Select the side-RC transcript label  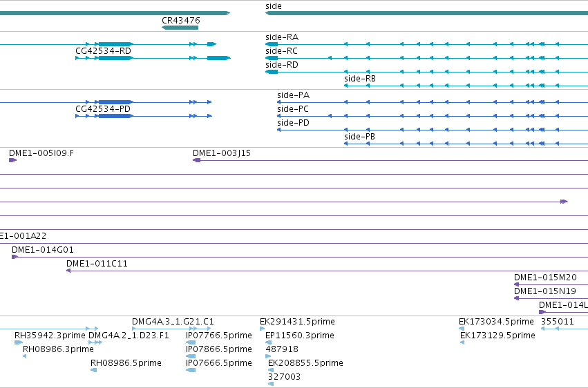pyautogui.click(x=282, y=51)
